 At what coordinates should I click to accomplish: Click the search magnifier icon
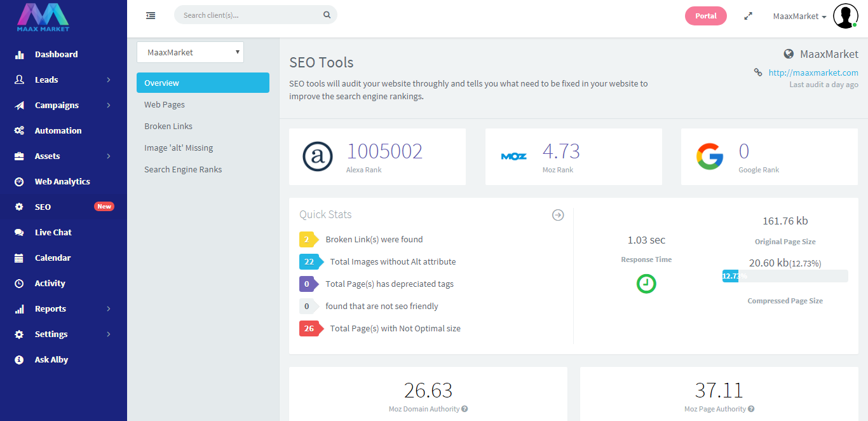(327, 15)
